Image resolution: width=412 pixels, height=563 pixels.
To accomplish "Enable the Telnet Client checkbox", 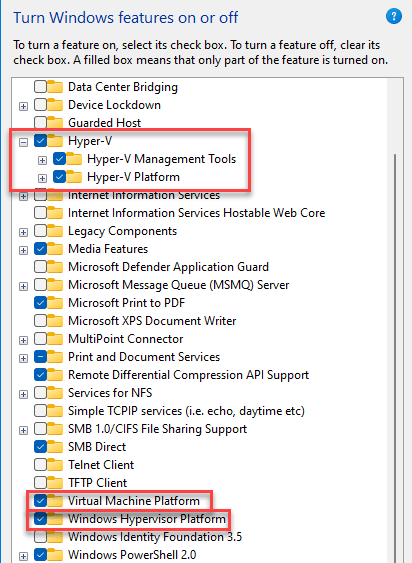I will 40,465.
